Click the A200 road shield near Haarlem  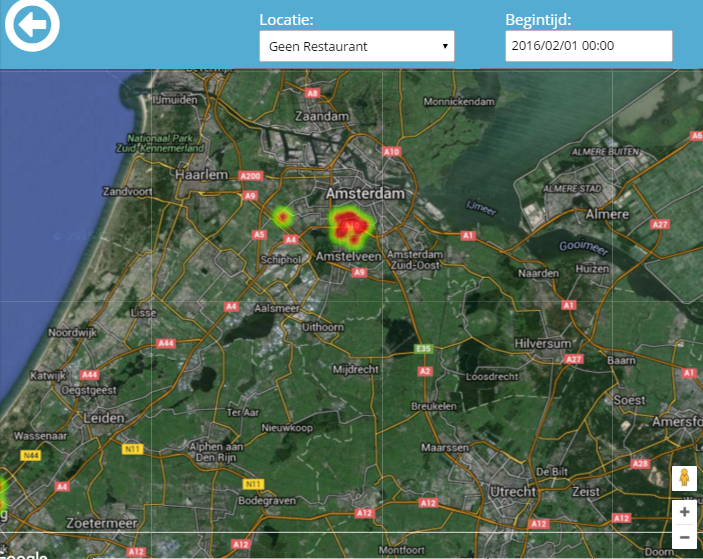[250, 176]
